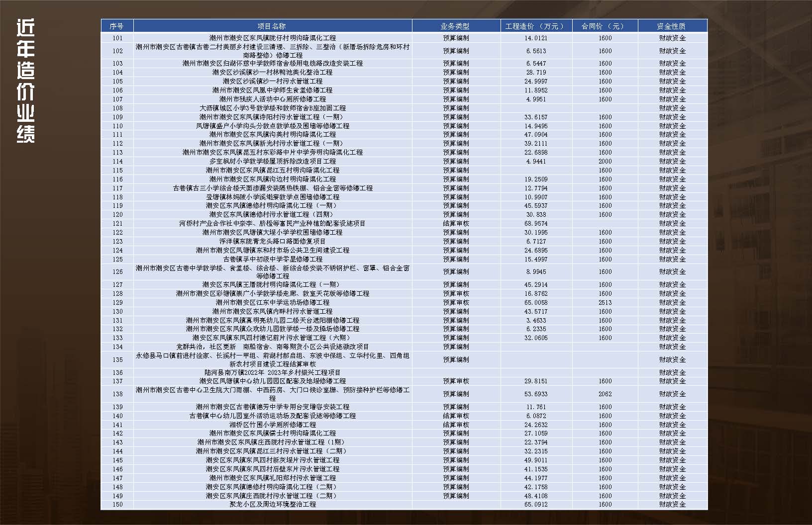812x525 pixels.
Task: Select the contract price '2000'
Action: (x=605, y=161)
